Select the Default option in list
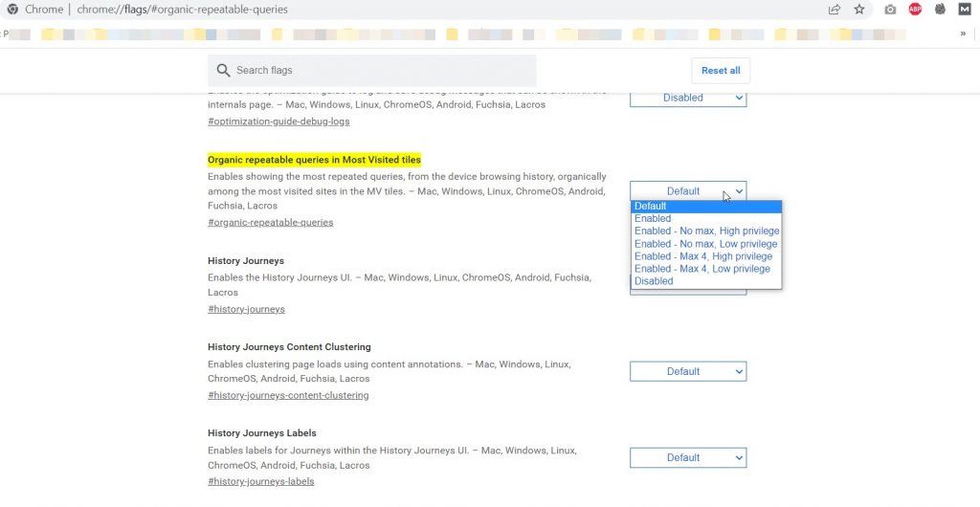The width and height of the screenshot is (980, 507). pos(706,206)
